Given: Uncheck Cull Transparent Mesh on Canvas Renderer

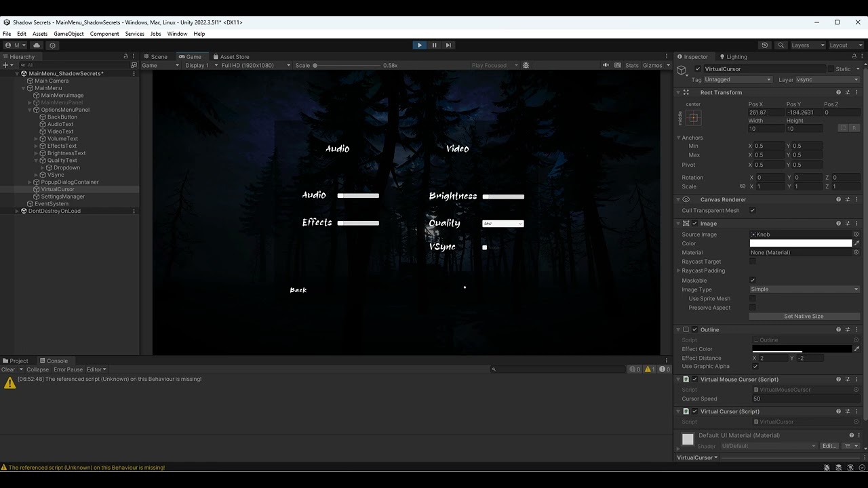Looking at the screenshot, I should pos(753,210).
